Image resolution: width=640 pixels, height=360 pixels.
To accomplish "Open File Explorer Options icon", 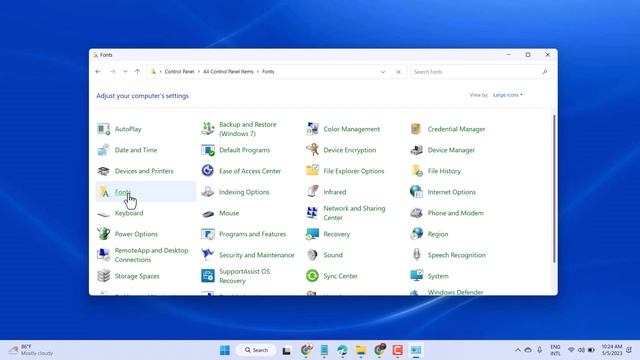I will (x=312, y=171).
